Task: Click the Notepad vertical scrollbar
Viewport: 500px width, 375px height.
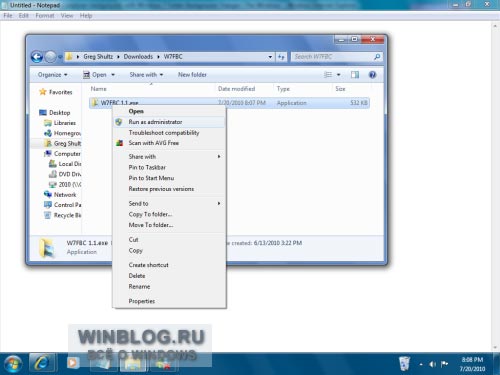Action: 495,186
